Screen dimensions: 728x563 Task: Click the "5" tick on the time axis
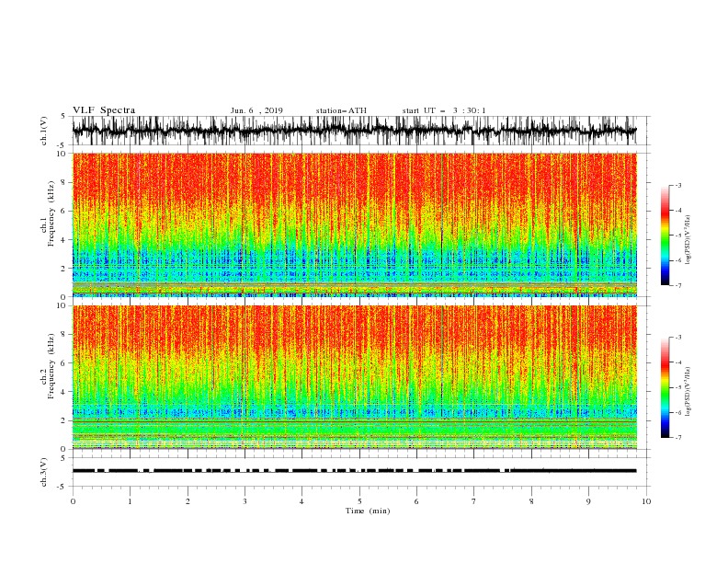[x=359, y=501]
